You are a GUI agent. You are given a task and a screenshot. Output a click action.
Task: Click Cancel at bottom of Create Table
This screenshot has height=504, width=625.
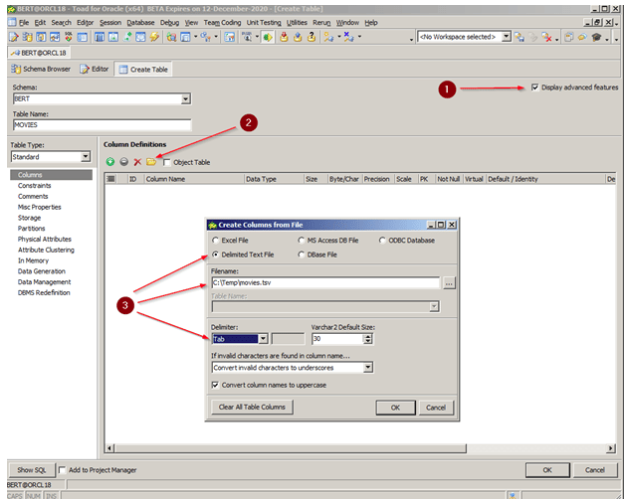point(595,470)
